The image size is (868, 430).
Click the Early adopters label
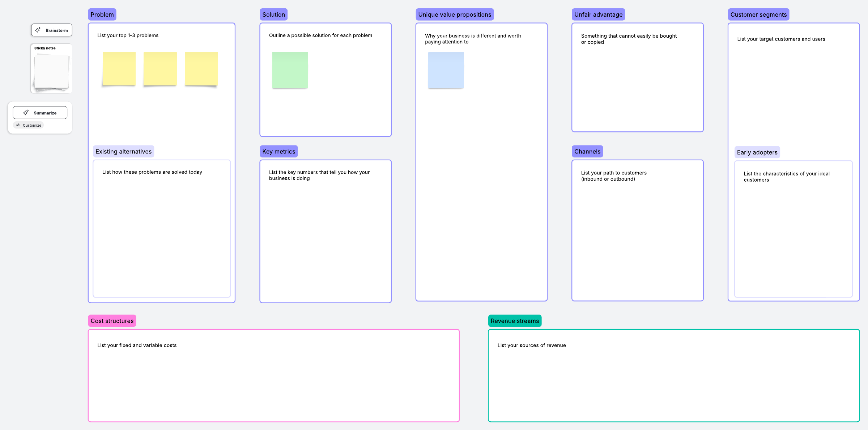[757, 152]
